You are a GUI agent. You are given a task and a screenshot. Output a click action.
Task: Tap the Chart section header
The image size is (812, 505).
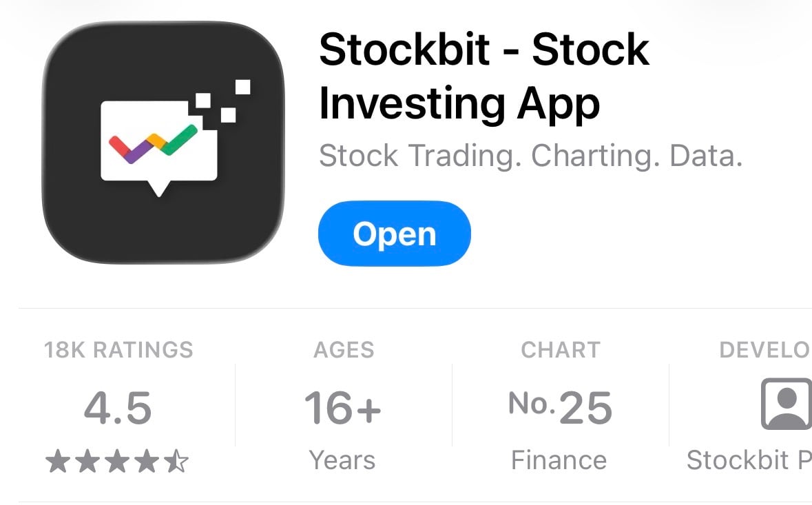(560, 350)
